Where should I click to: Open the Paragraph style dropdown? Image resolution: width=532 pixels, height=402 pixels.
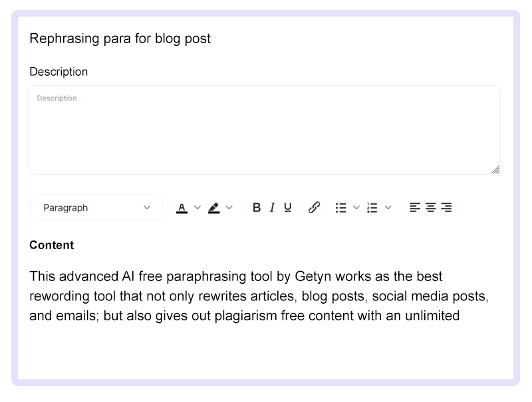(96, 207)
